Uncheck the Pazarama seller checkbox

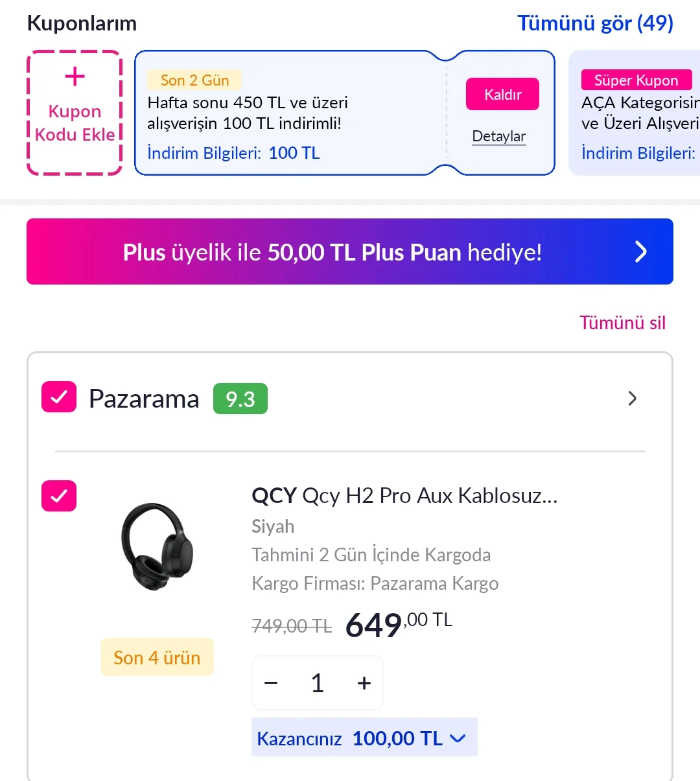(x=59, y=397)
